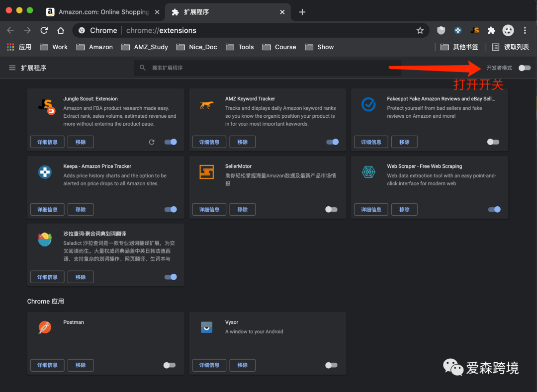
Task: Reload the Jungle Scout extension
Action: click(152, 142)
